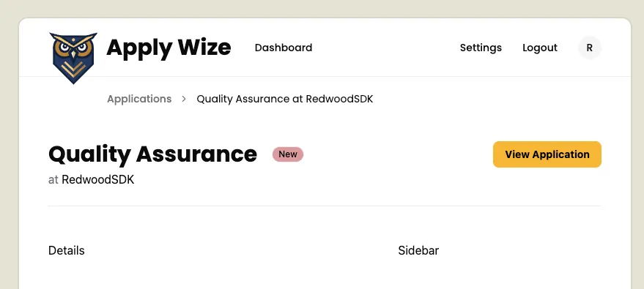
Task: Select the pink New status badge
Action: 287,154
